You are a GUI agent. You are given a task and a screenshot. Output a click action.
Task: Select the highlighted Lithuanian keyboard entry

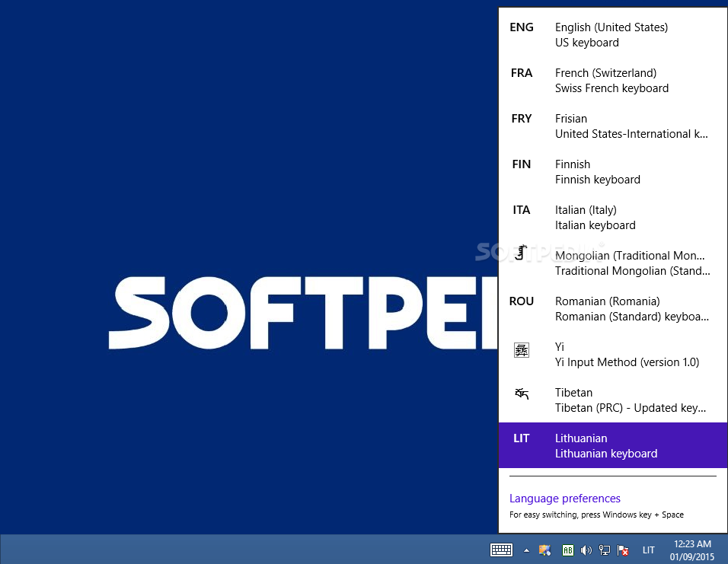coord(613,445)
